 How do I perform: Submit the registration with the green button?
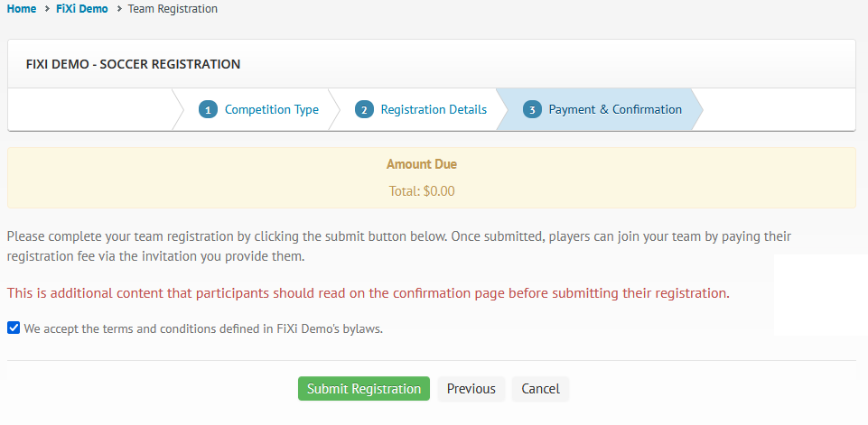364,389
